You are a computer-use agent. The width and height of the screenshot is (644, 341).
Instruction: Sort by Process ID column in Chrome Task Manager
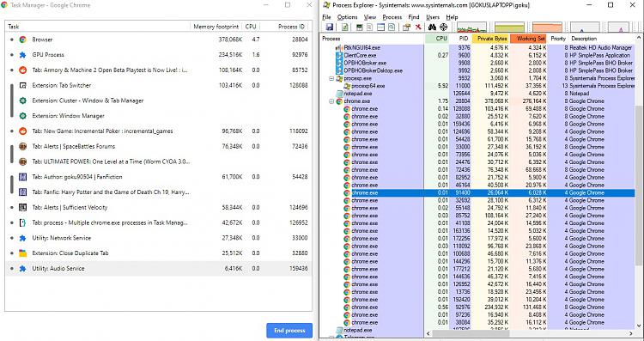point(287,27)
